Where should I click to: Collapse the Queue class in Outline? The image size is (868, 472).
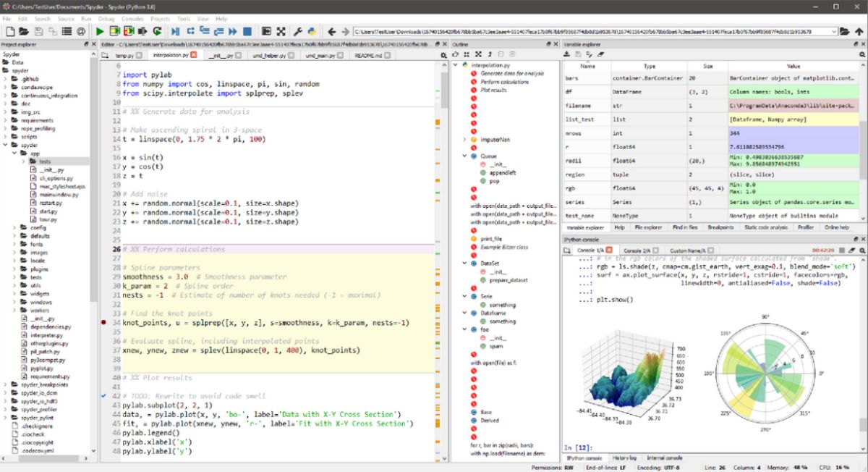465,156
